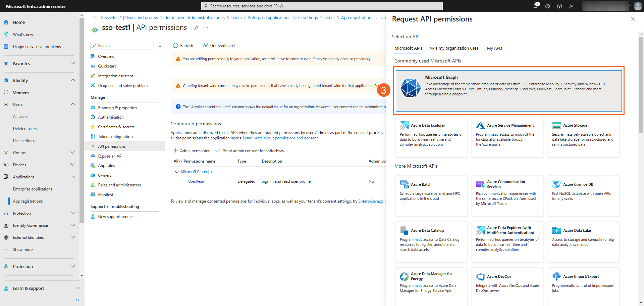Collapse the Microsoft Graph (1) permissions row
Viewport: 644px width, 306px height.
177,172
